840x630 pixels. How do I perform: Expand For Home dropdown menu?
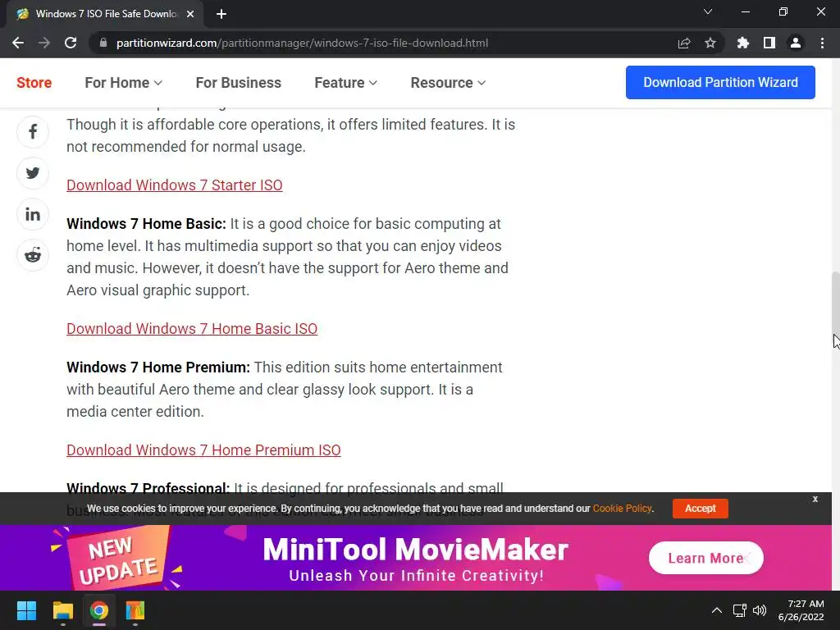pos(123,83)
